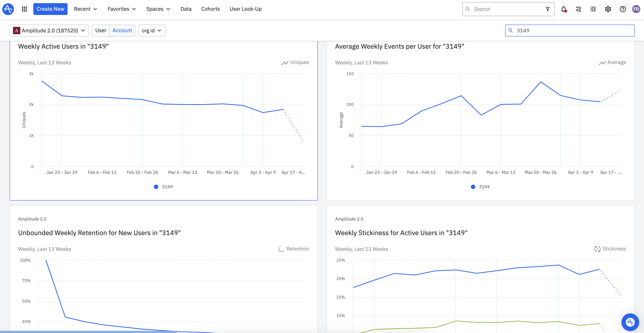Image resolution: width=644 pixels, height=333 pixels.
Task: Go to the Cohorts page
Action: tap(210, 9)
